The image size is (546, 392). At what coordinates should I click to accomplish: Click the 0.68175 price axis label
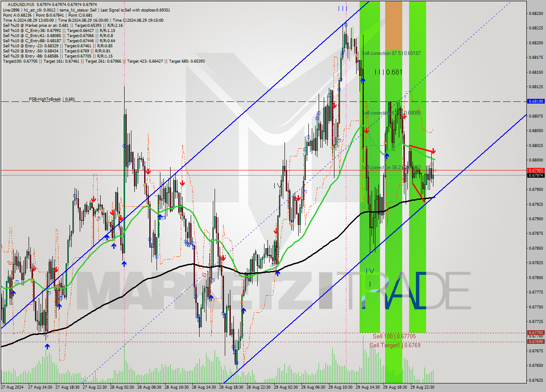coord(536,57)
